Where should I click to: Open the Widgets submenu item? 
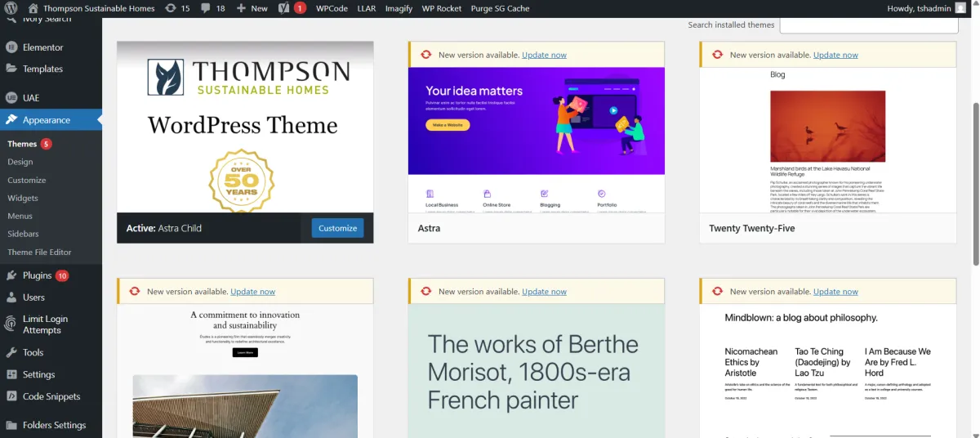point(23,198)
